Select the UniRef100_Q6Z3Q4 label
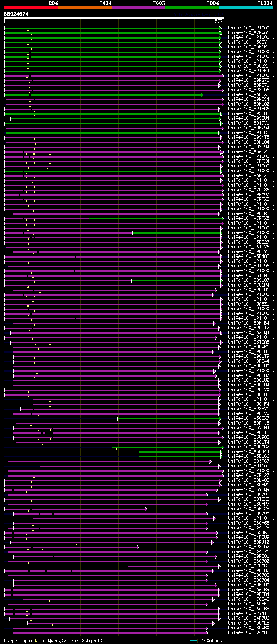The width and height of the screenshot is (277, 644). pyautogui.click(x=248, y=333)
